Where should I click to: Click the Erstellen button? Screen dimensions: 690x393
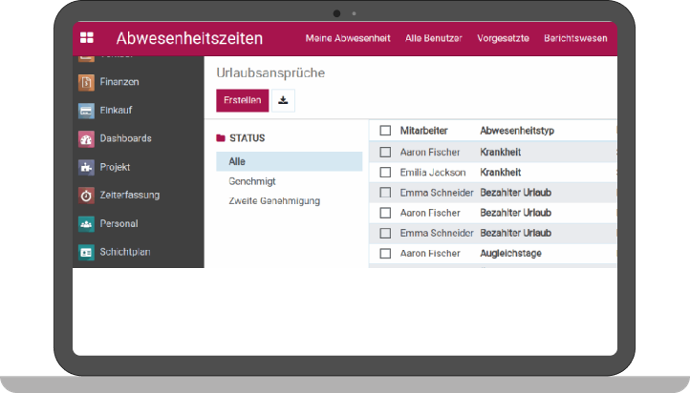point(242,100)
